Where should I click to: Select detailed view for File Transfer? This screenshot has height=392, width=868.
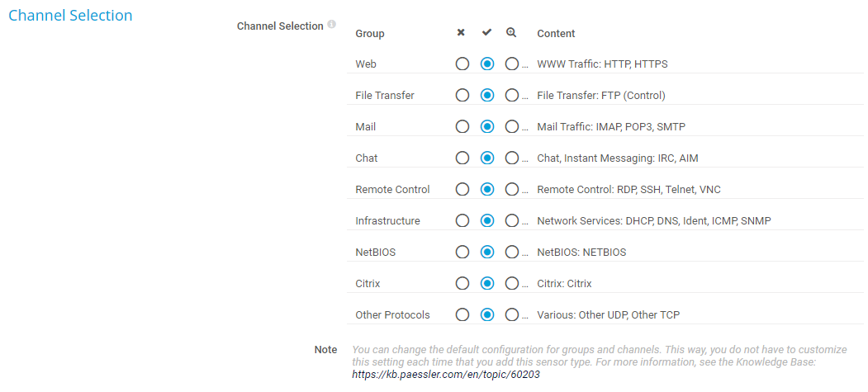point(513,95)
